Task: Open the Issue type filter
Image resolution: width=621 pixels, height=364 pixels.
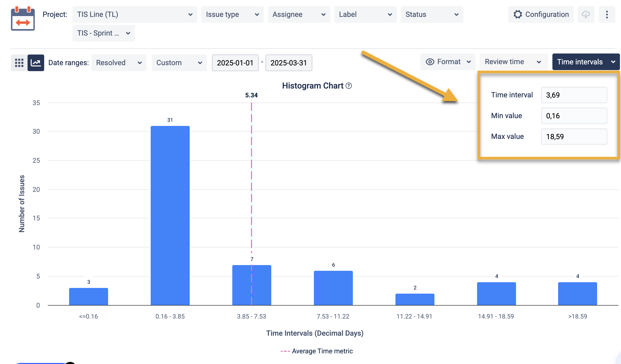Action: [x=232, y=15]
